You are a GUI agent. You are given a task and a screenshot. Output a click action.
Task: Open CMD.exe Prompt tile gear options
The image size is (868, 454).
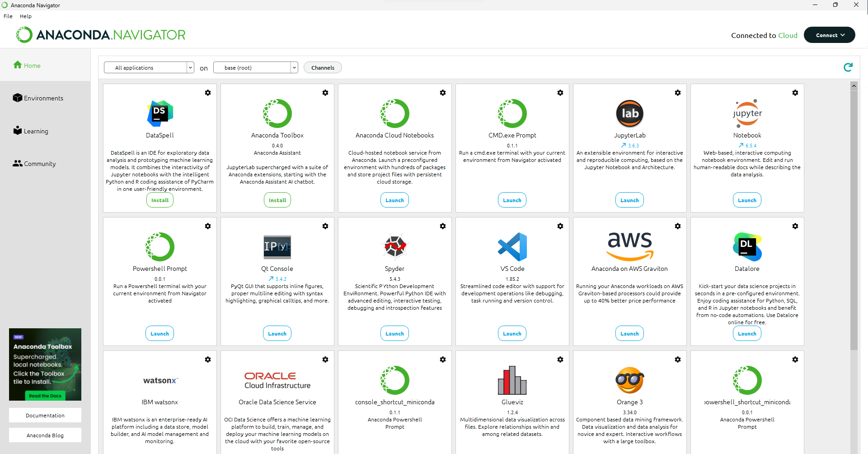pyautogui.click(x=560, y=93)
